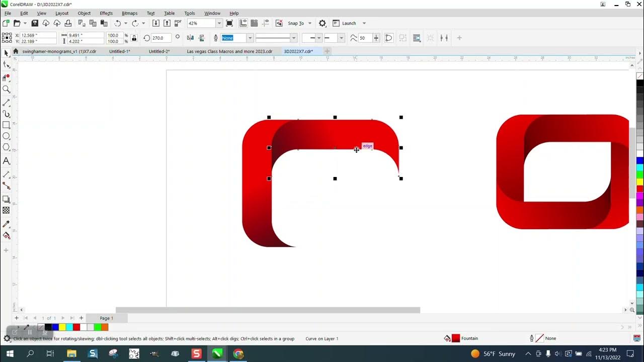Select the Rectangle tool

pos(6,125)
